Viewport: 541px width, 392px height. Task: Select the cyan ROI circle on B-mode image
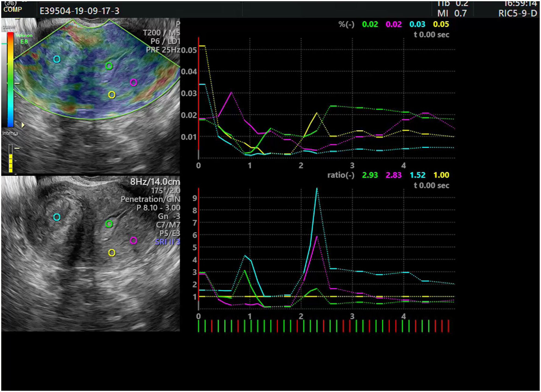click(57, 217)
